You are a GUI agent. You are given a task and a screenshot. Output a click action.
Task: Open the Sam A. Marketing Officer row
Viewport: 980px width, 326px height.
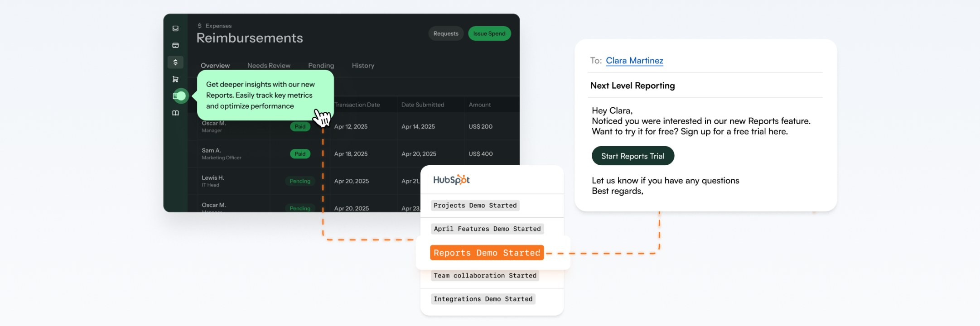coord(353,154)
